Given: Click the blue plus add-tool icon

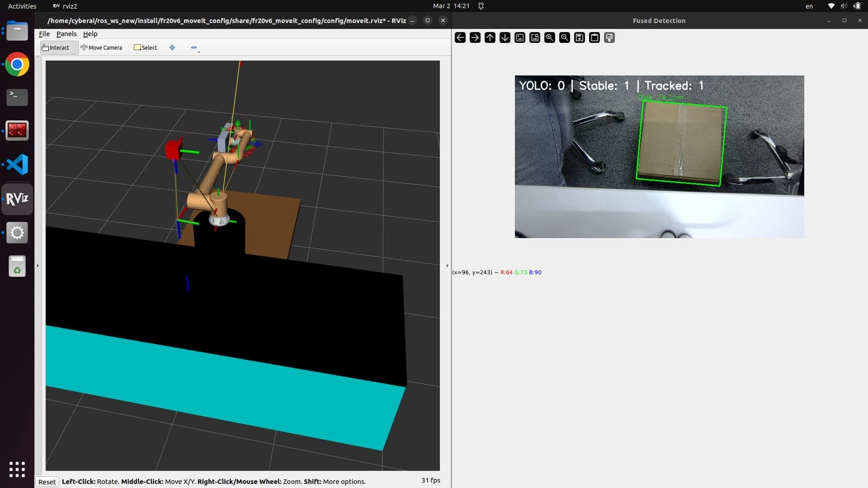Looking at the screenshot, I should coord(172,48).
